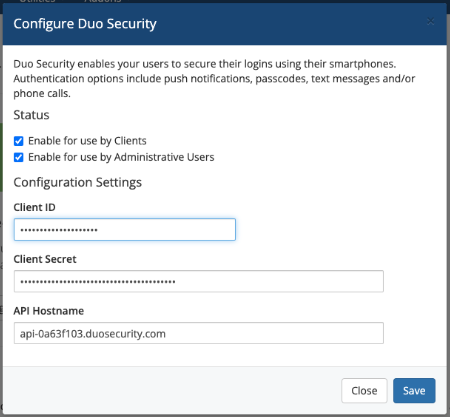
Task: Close the Configure Duo Security dialog via X
Action: [x=430, y=22]
